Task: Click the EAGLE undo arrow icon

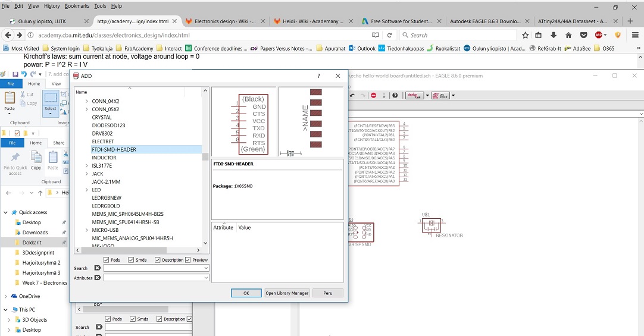Action: click(352, 95)
